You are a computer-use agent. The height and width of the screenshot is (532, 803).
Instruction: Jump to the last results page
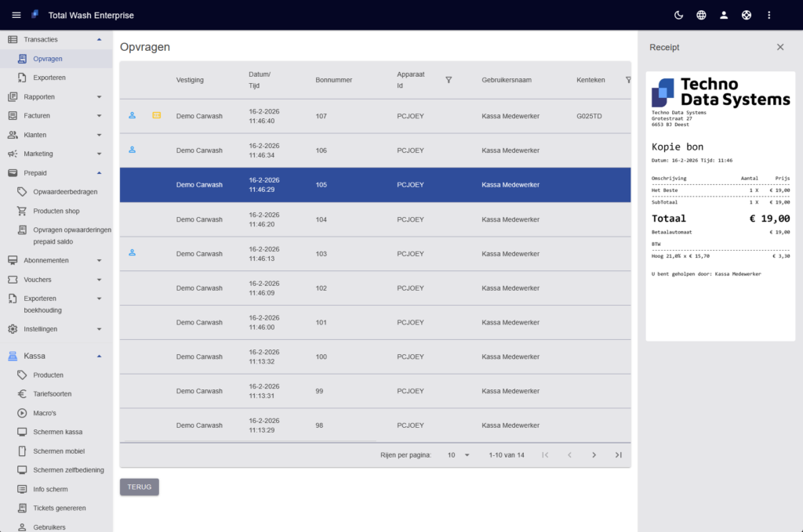[618, 455]
